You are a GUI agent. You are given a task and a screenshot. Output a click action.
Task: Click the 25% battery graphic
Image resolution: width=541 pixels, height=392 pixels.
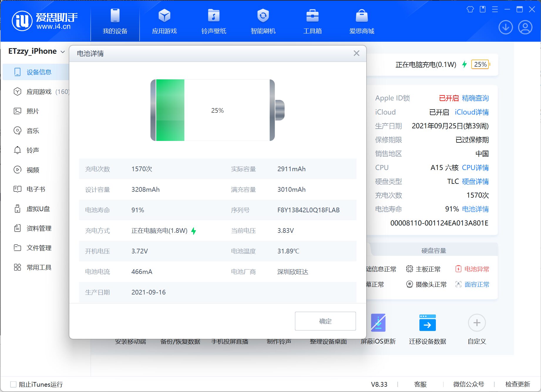click(x=217, y=110)
